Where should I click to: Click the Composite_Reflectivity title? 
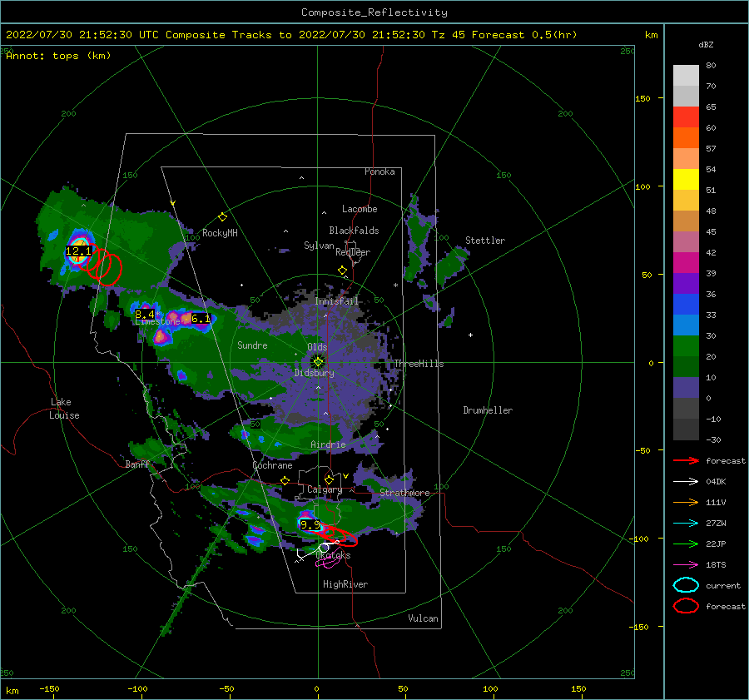coord(374,12)
